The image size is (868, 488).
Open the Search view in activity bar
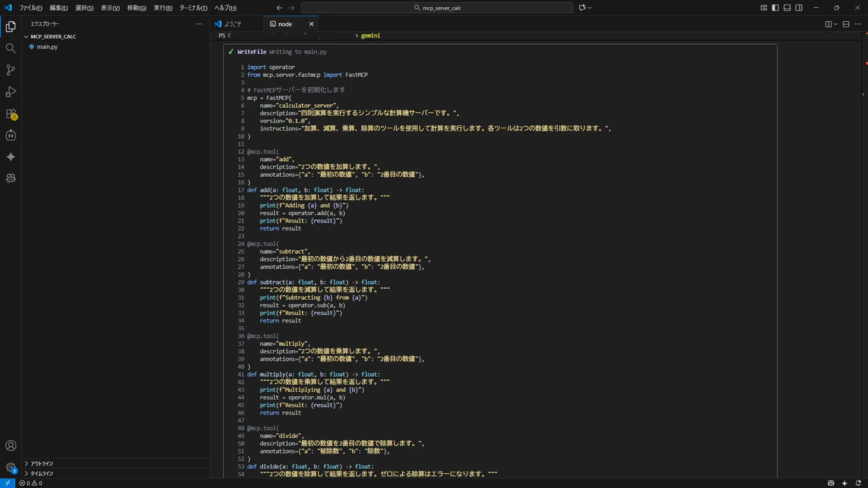(x=11, y=49)
